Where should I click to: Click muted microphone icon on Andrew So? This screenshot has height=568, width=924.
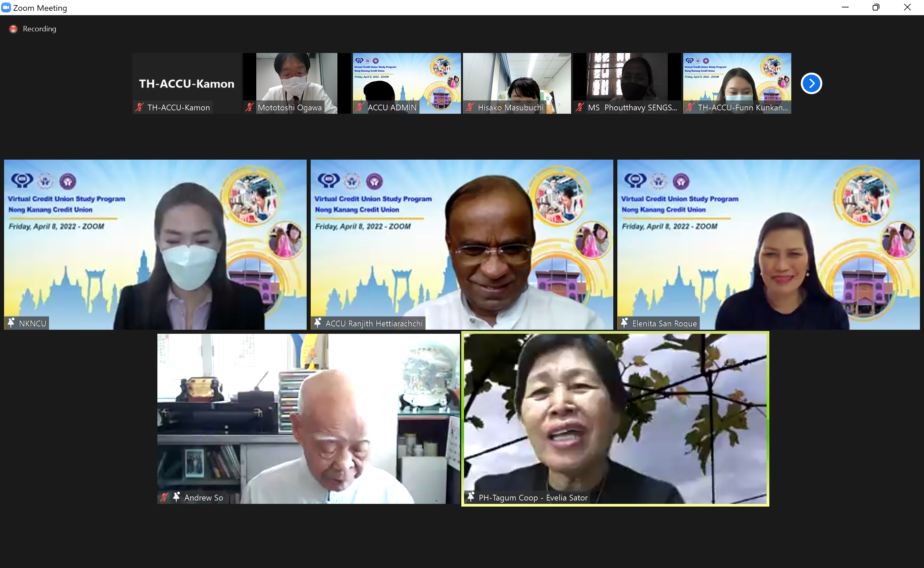[x=164, y=497]
